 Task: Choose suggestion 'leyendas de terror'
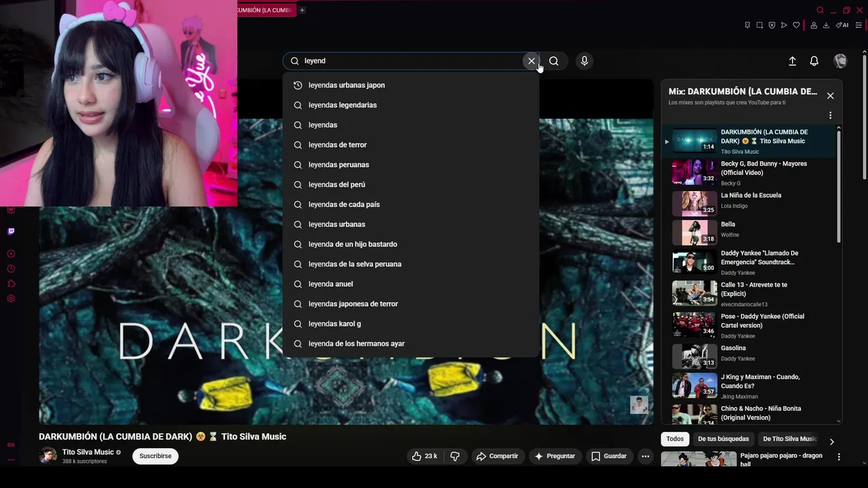pyautogui.click(x=411, y=145)
